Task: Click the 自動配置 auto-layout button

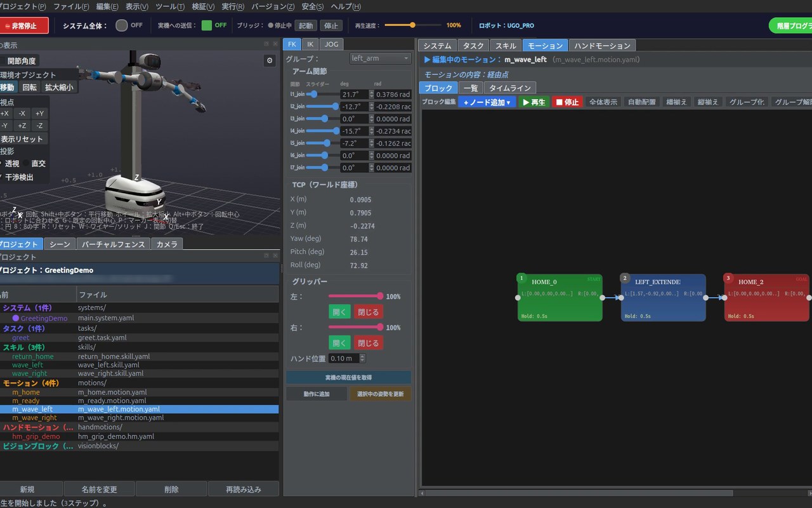Action: tap(641, 102)
